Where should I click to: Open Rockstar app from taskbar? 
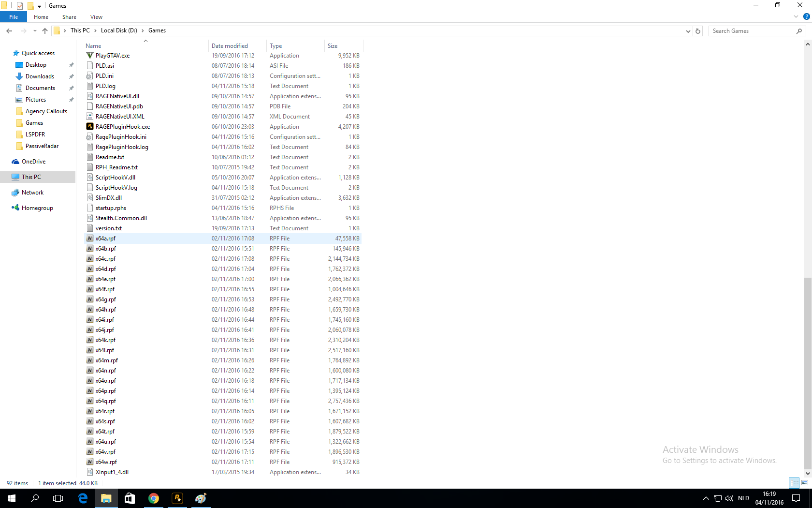[x=177, y=498]
